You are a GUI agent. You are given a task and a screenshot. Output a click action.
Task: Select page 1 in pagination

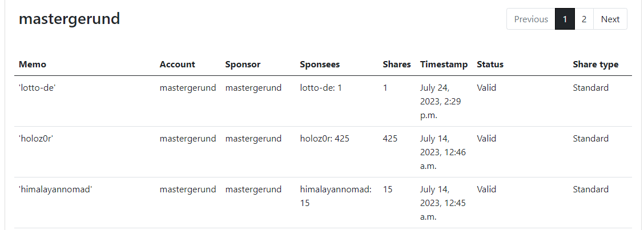click(565, 19)
